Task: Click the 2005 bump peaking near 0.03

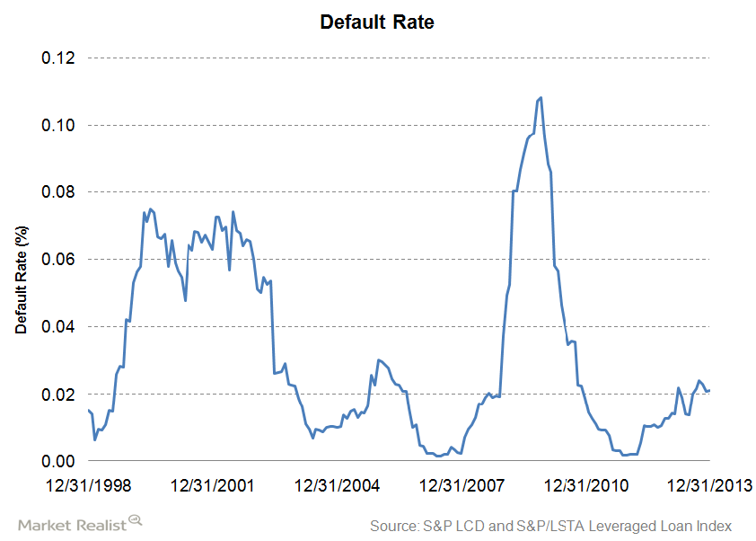Action: (x=380, y=358)
